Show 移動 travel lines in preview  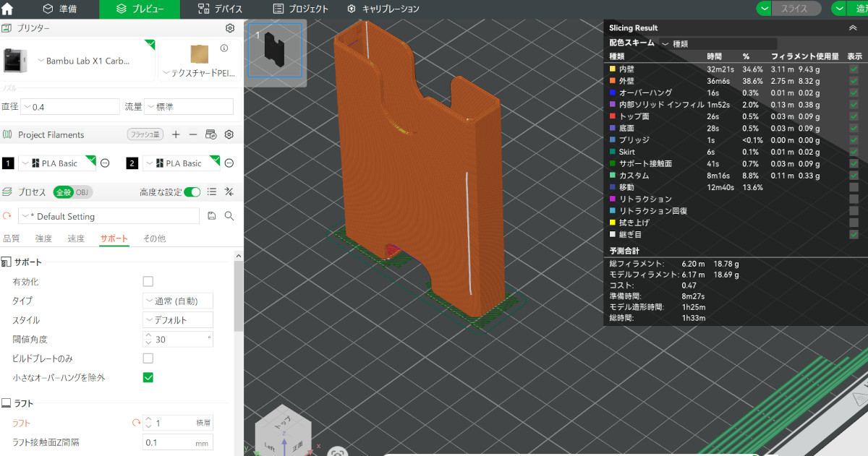click(x=854, y=187)
